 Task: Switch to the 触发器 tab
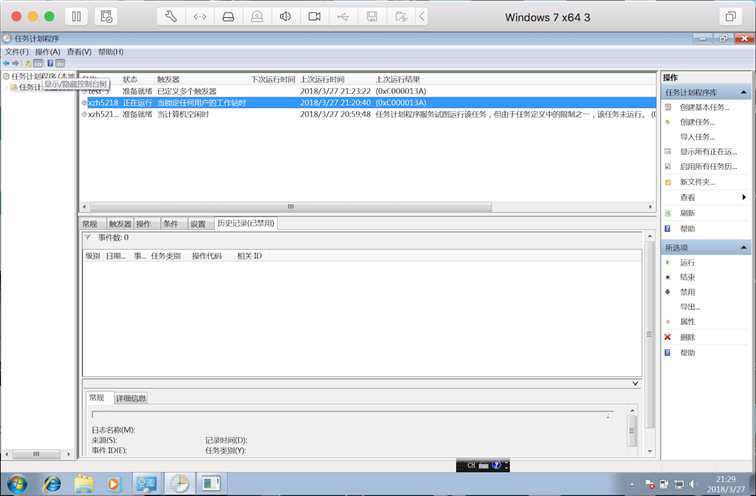tap(120, 224)
